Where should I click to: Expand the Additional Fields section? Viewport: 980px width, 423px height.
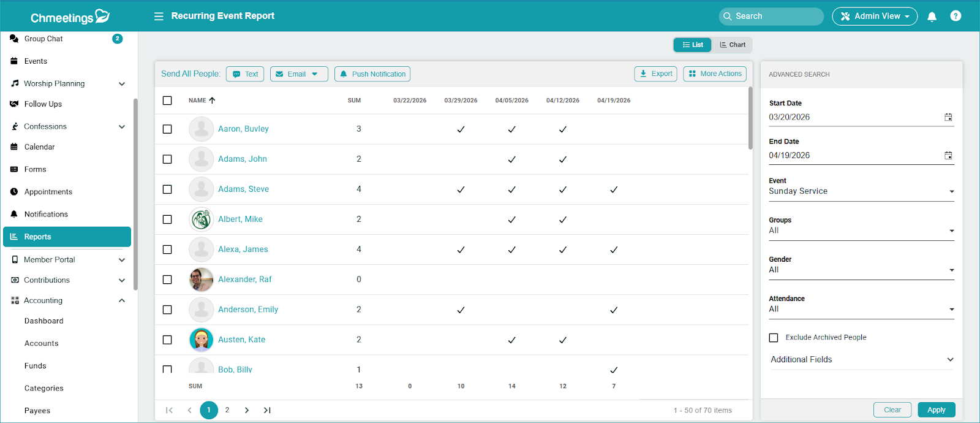pyautogui.click(x=861, y=360)
